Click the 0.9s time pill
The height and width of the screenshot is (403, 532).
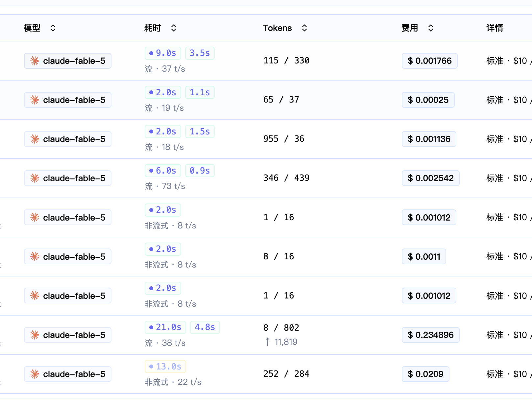[200, 171]
